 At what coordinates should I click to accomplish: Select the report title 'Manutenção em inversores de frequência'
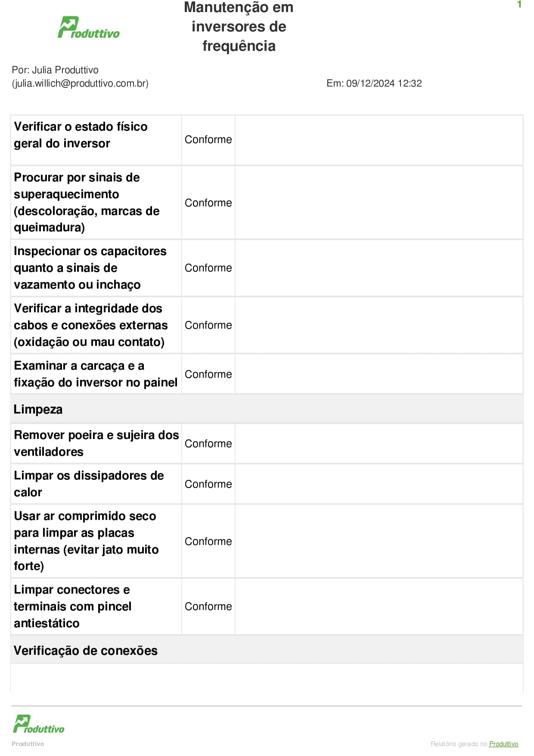pyautogui.click(x=239, y=27)
